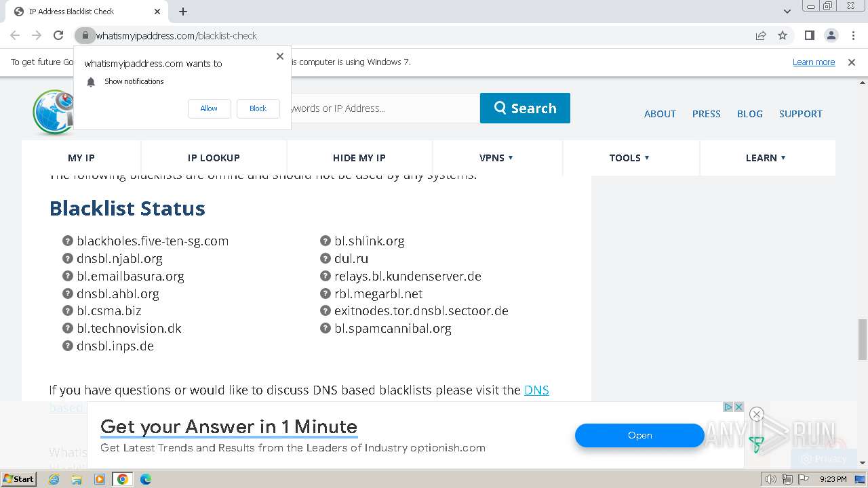Select the bl.spamcannibal.org text

(393, 329)
